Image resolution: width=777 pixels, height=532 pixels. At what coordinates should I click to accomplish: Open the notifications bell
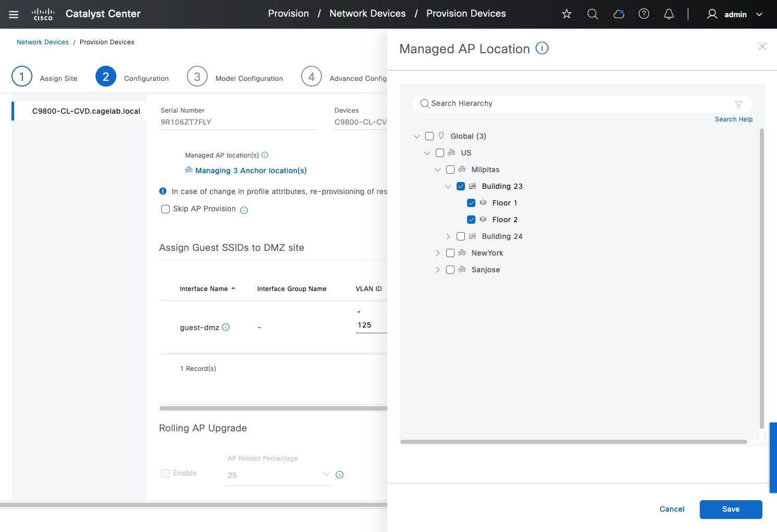click(668, 14)
